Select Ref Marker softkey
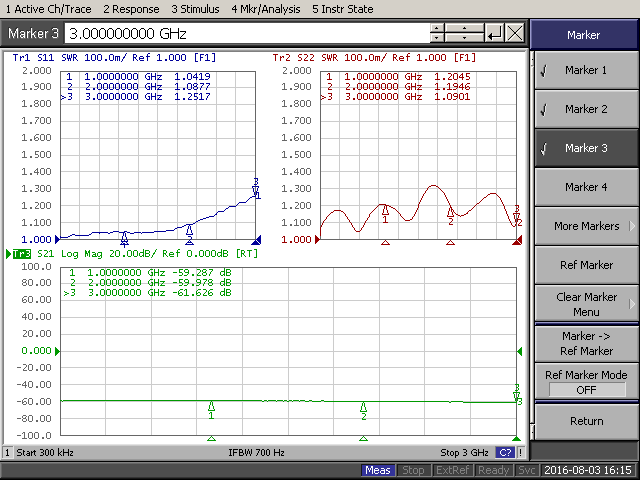Image resolution: width=640 pixels, height=480 pixels. [x=586, y=265]
